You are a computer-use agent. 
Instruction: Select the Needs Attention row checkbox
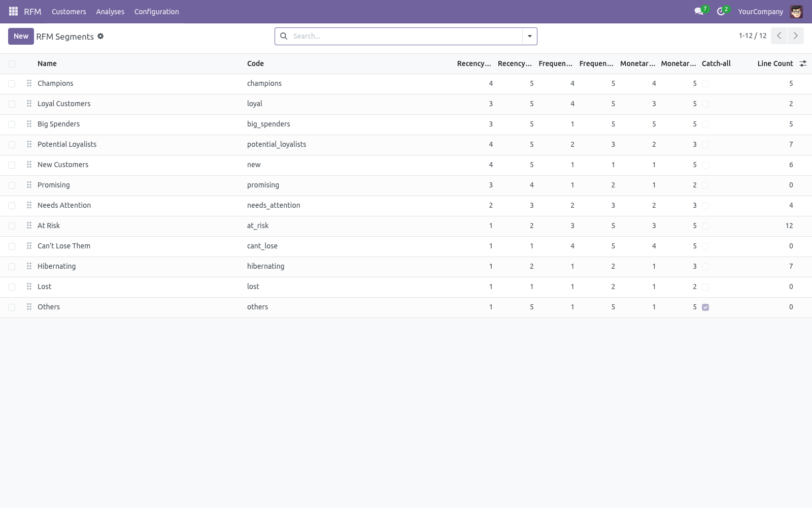(12, 206)
